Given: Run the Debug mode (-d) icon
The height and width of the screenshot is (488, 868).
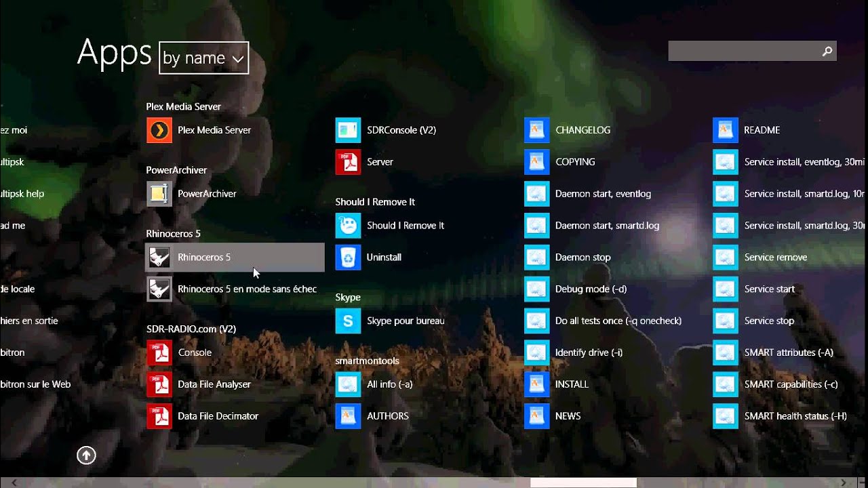Looking at the screenshot, I should coord(536,289).
